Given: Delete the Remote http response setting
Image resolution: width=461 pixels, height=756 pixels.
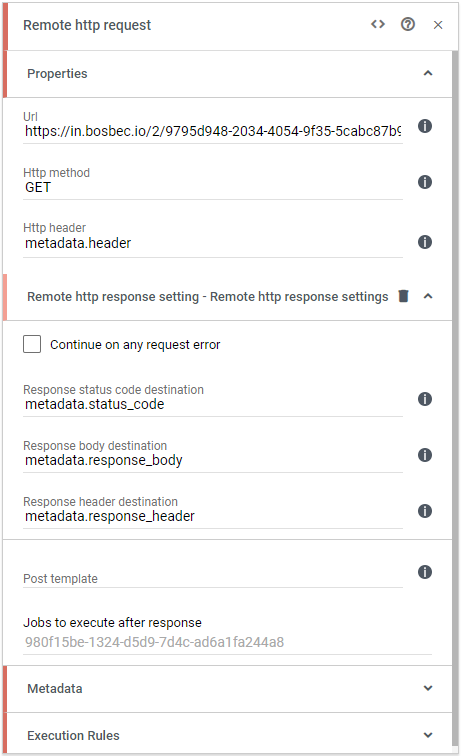Looking at the screenshot, I should [404, 296].
